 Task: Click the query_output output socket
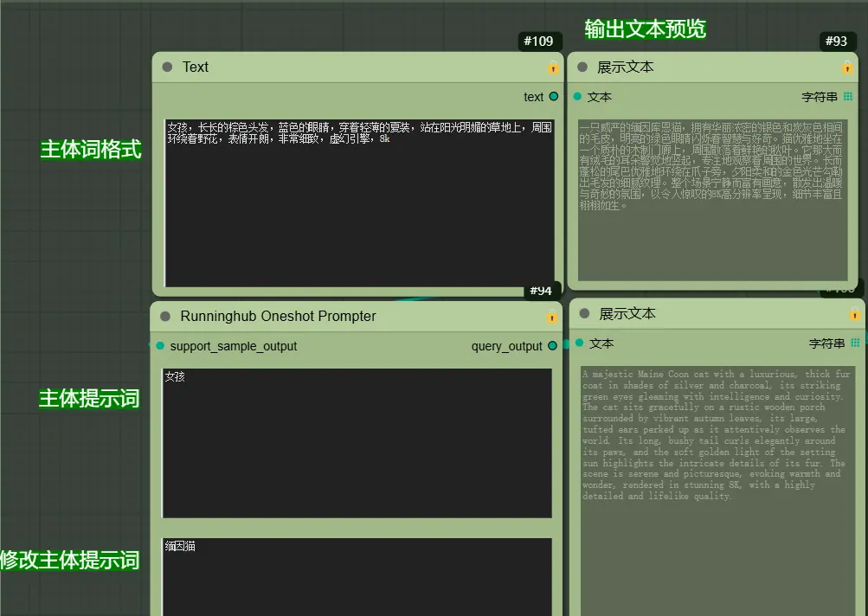tap(552, 346)
